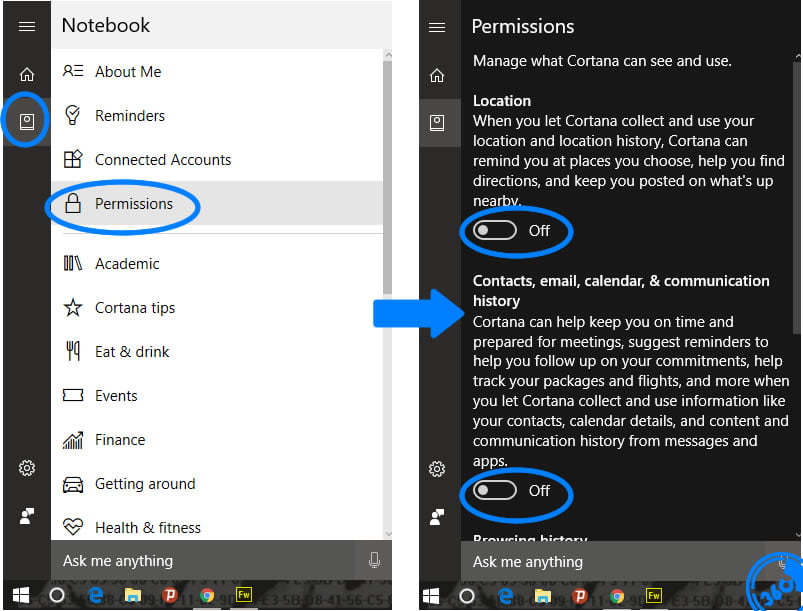This screenshot has width=803, height=611.
Task: Select About Me in the Notebook list
Action: point(127,72)
